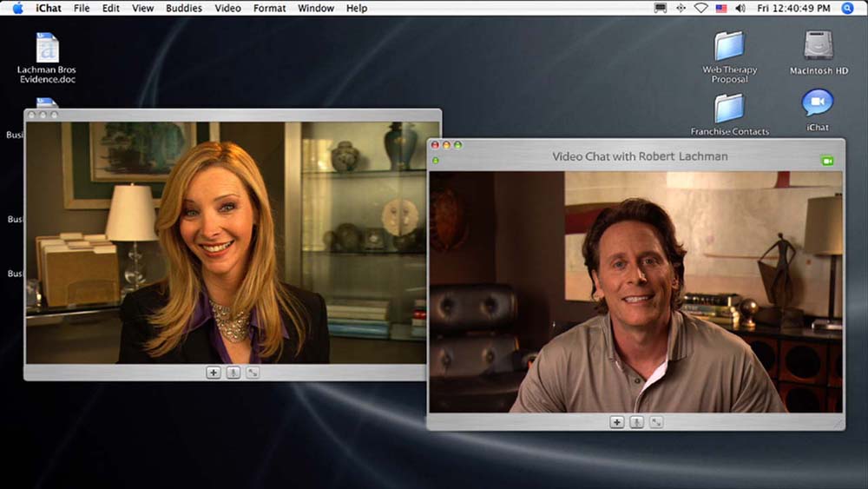Mute microphone in Robert Lachman video chat
The image size is (868, 489).
636,422
